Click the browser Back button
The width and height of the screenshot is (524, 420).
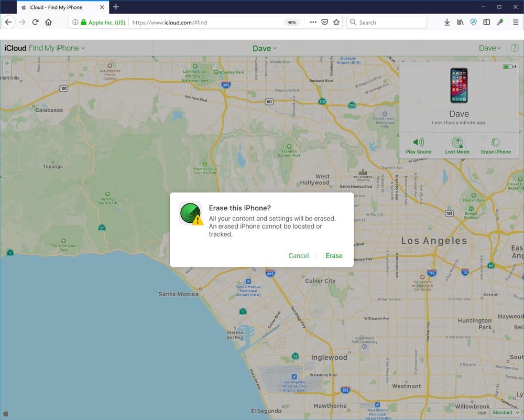pos(8,23)
